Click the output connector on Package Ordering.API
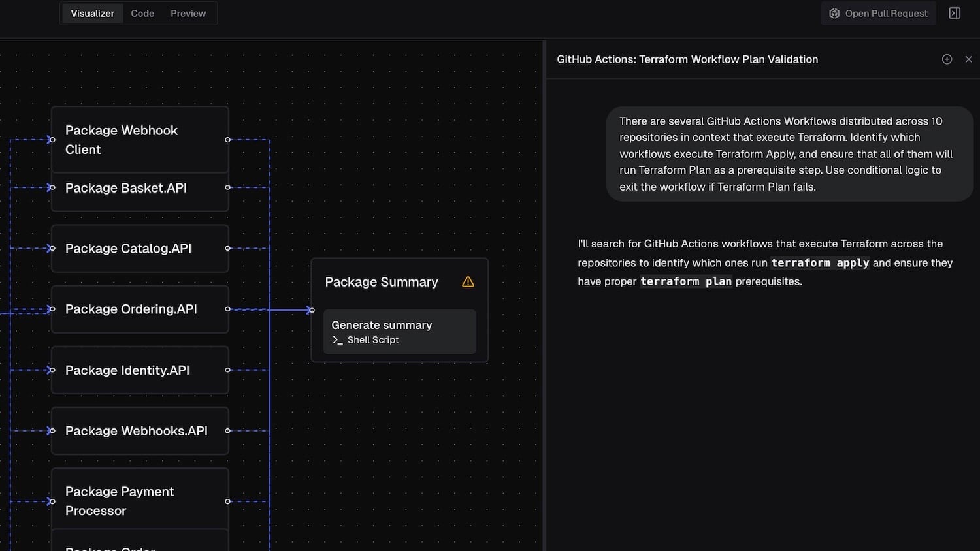 (228, 309)
